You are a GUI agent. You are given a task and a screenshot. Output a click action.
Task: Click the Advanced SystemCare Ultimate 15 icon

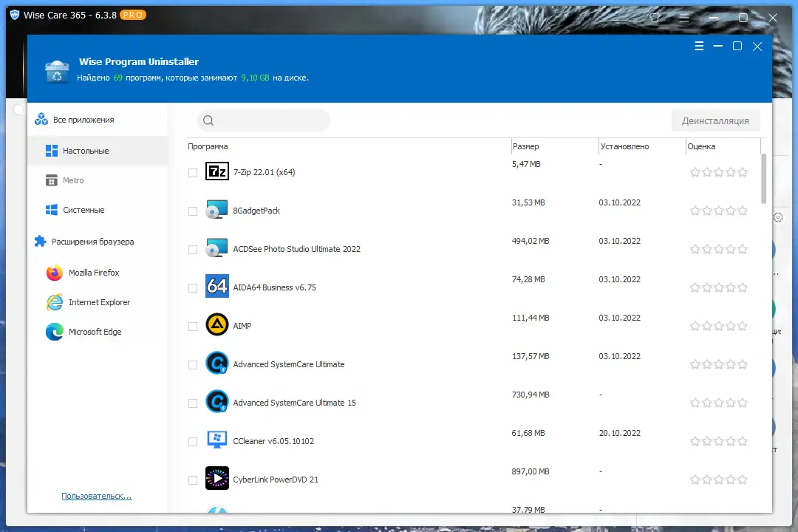[216, 402]
